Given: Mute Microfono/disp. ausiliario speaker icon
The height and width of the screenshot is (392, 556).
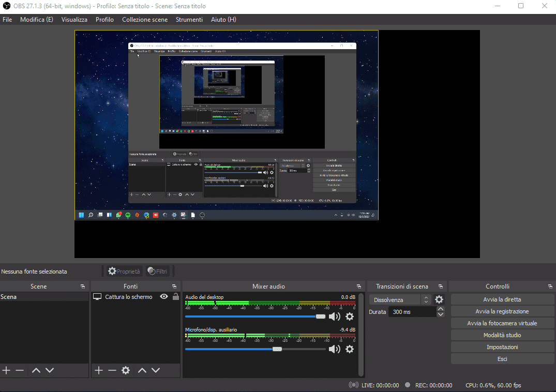Looking at the screenshot, I should tap(335, 349).
